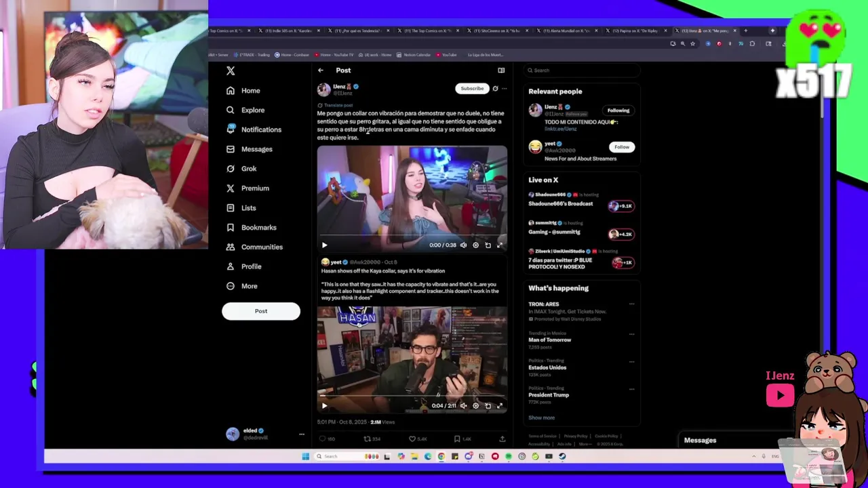Open summit1g Gaming live item
Viewport: 868px width, 488px height.
coord(581,228)
